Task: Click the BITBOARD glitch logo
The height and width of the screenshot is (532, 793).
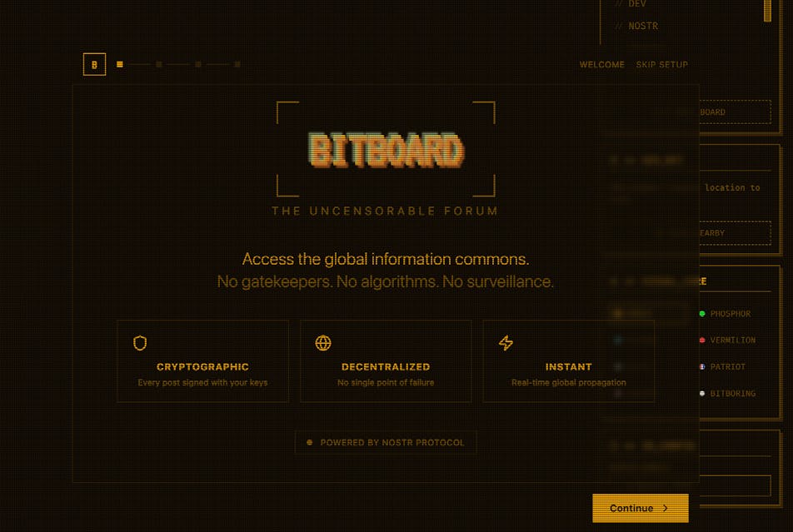Action: pos(386,150)
